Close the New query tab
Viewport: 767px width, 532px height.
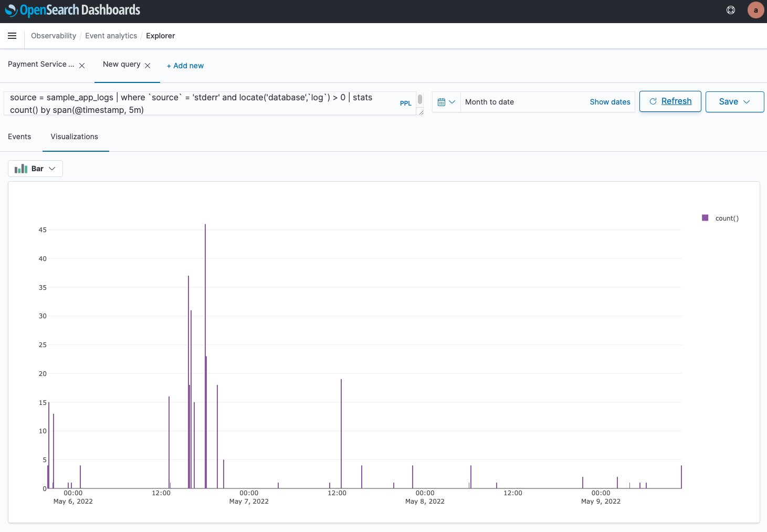click(x=148, y=66)
